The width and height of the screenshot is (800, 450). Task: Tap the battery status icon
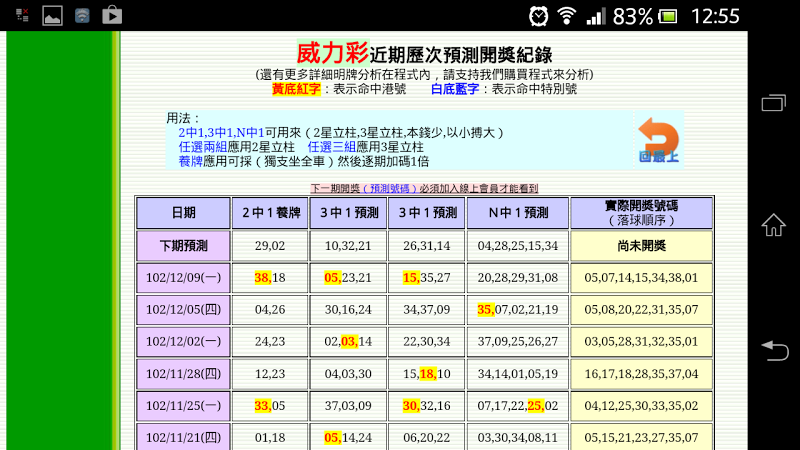pyautogui.click(x=668, y=16)
